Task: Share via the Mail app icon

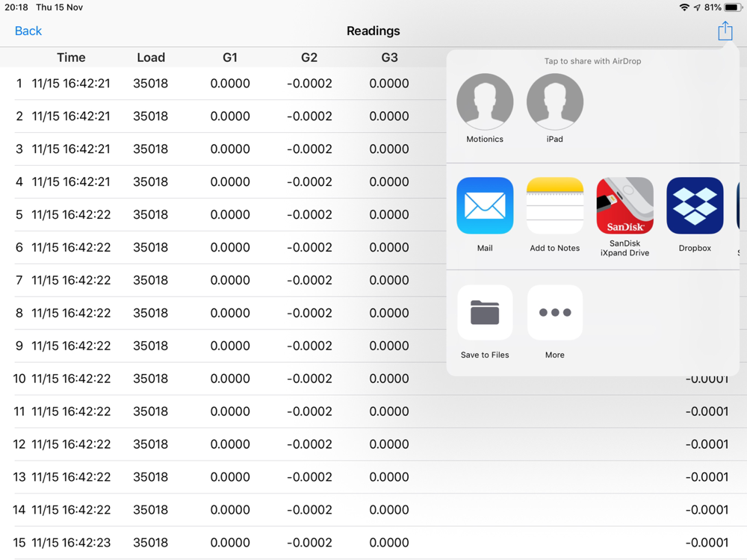Action: point(485,206)
